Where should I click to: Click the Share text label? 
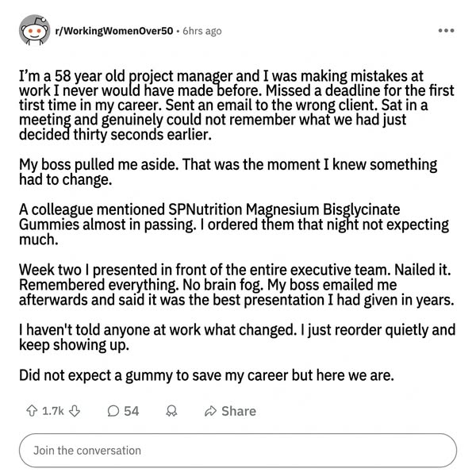coord(239,411)
